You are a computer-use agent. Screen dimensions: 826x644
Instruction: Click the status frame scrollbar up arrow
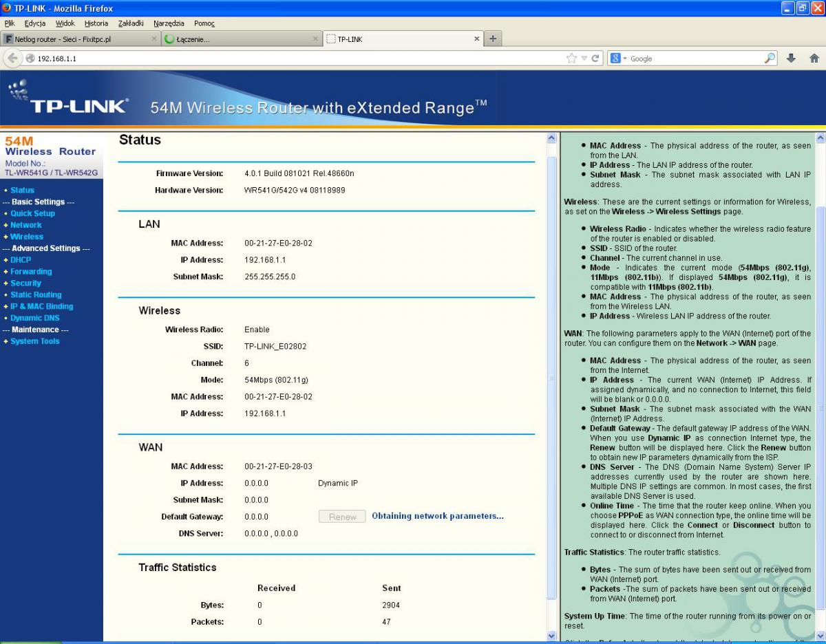[x=551, y=138]
